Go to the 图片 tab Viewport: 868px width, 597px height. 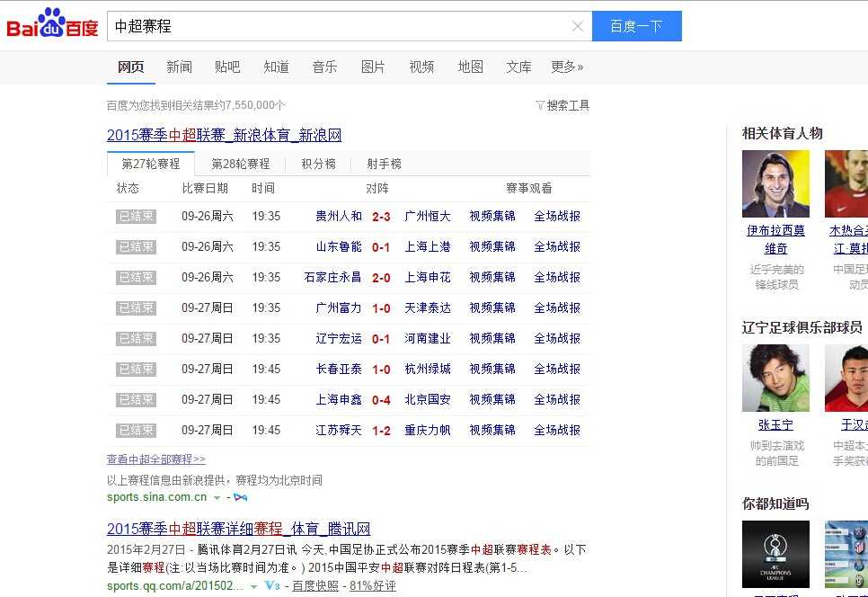pos(373,67)
